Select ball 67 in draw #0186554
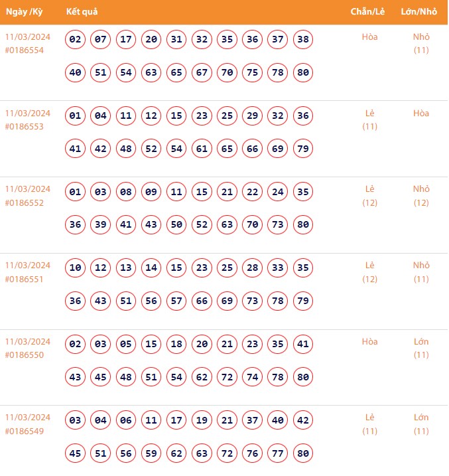This screenshot has width=449, height=476. pos(202,72)
